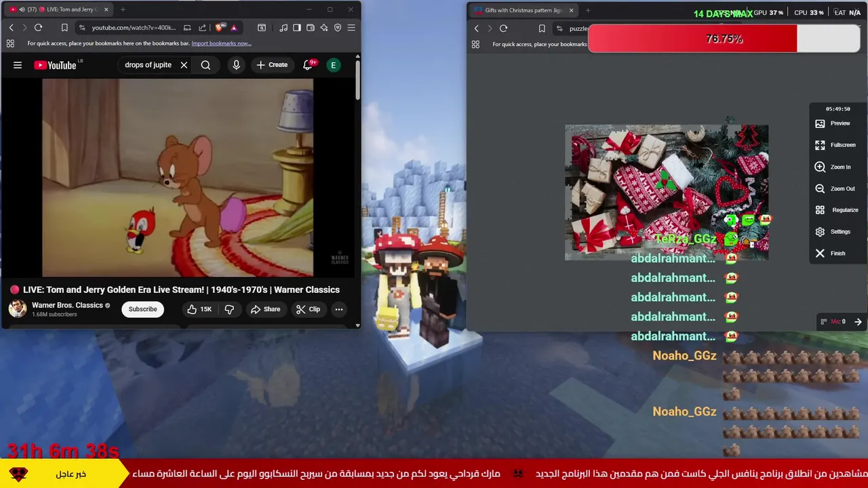Regularize the puzzle pieces
The height and width of the screenshot is (488, 868).
click(837, 210)
